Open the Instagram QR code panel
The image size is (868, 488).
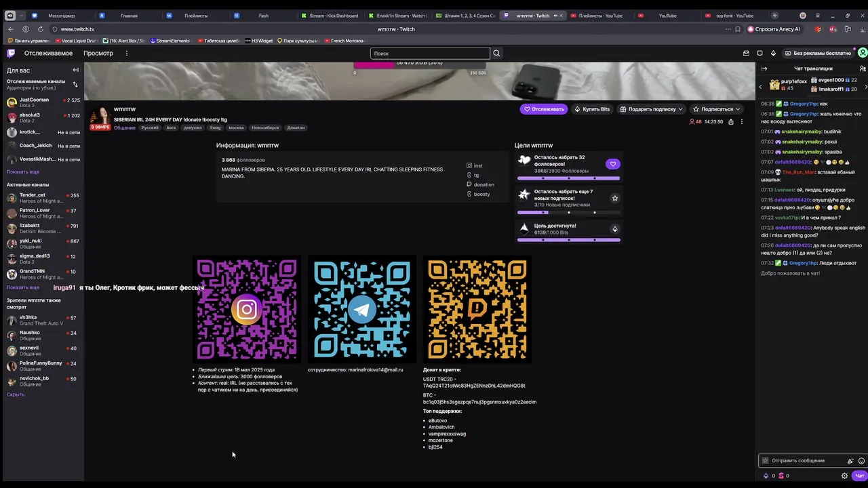[247, 310]
